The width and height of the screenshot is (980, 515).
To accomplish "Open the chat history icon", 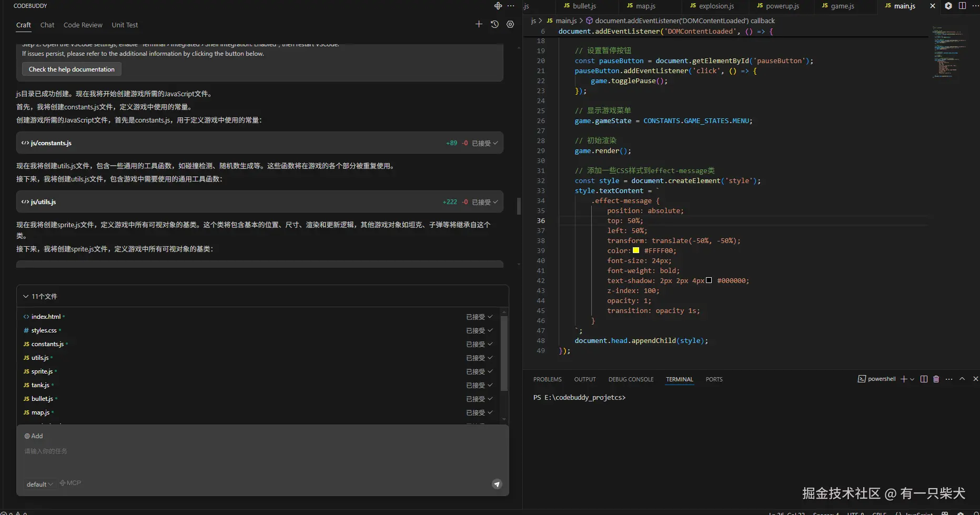I will (494, 24).
